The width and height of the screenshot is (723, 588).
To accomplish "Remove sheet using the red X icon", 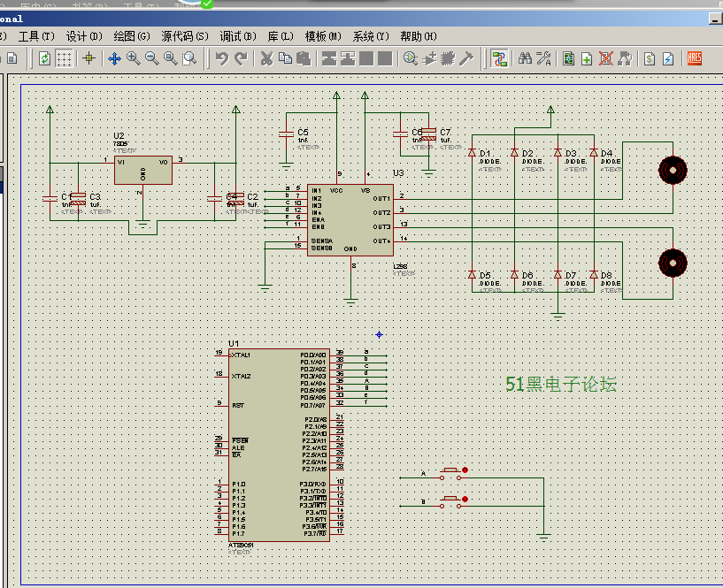I will pos(606,58).
